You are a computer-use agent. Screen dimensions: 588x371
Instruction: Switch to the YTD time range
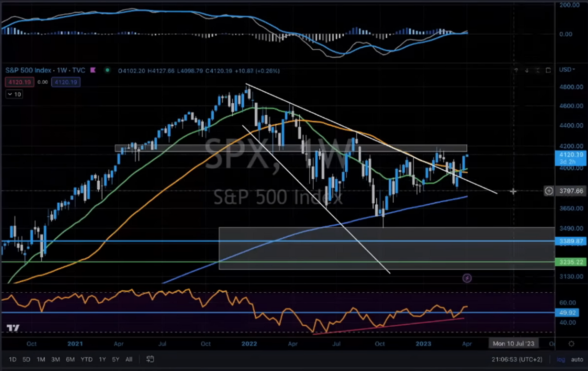[86, 359]
